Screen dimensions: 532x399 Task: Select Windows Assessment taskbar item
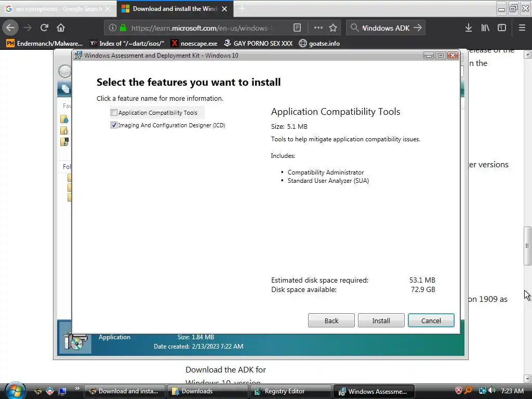pos(374,391)
